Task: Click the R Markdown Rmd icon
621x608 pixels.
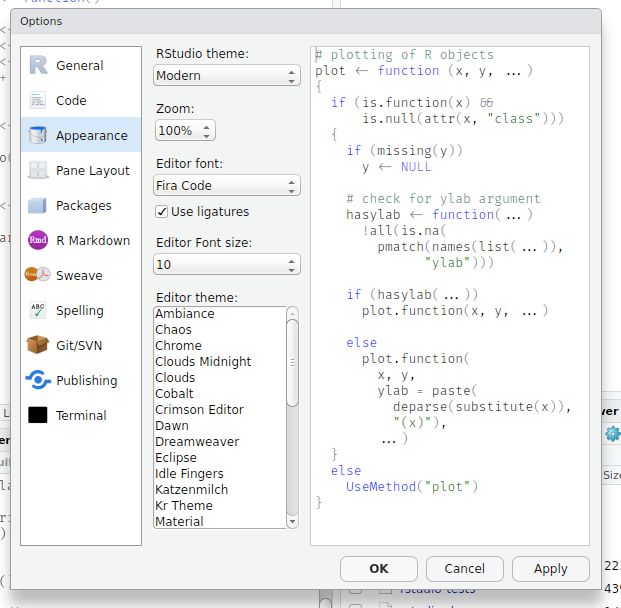Action: pos(38,240)
